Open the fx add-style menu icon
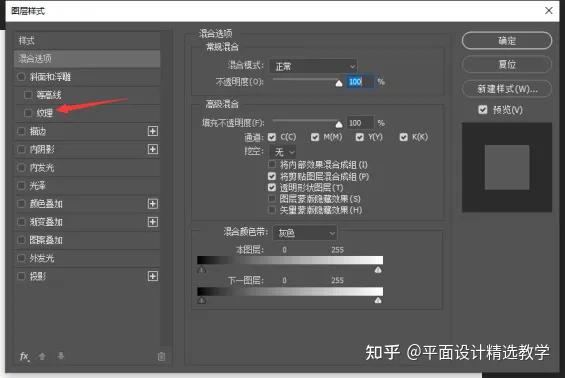The image size is (565, 378). point(25,356)
